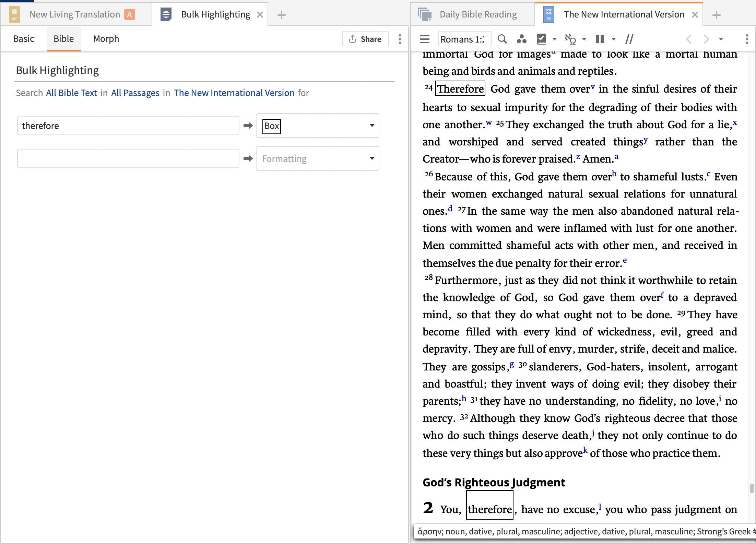The height and width of the screenshot is (544, 756).
Task: Click verse number 28
Action: (429, 277)
